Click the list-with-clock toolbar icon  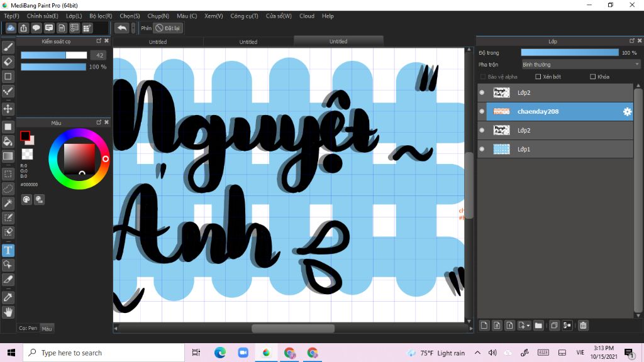tap(74, 28)
